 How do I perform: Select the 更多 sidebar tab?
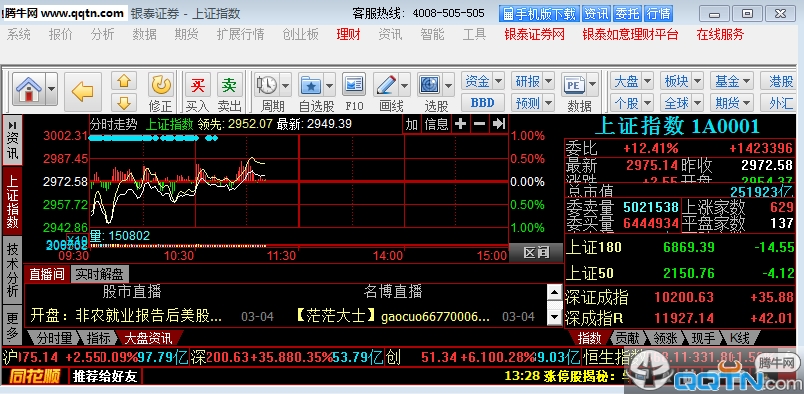tap(12, 325)
